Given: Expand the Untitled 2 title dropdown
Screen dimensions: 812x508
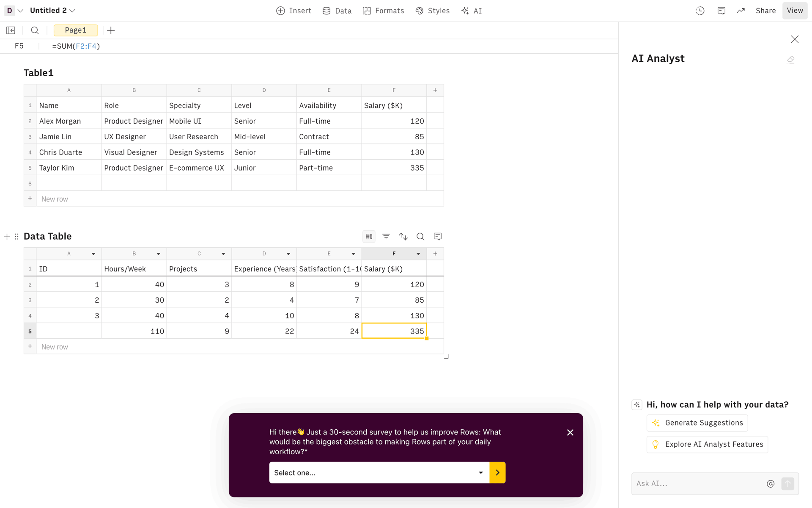Looking at the screenshot, I should point(72,11).
